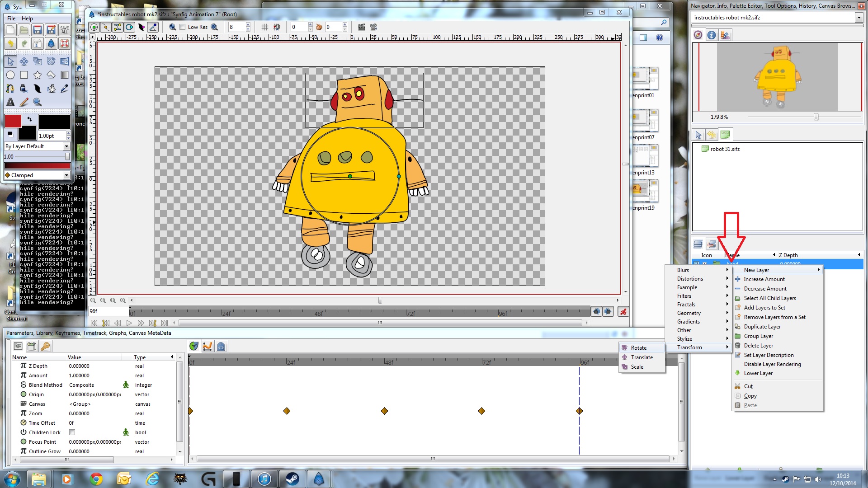
Task: Click the red outline color swatch
Action: click(x=13, y=121)
